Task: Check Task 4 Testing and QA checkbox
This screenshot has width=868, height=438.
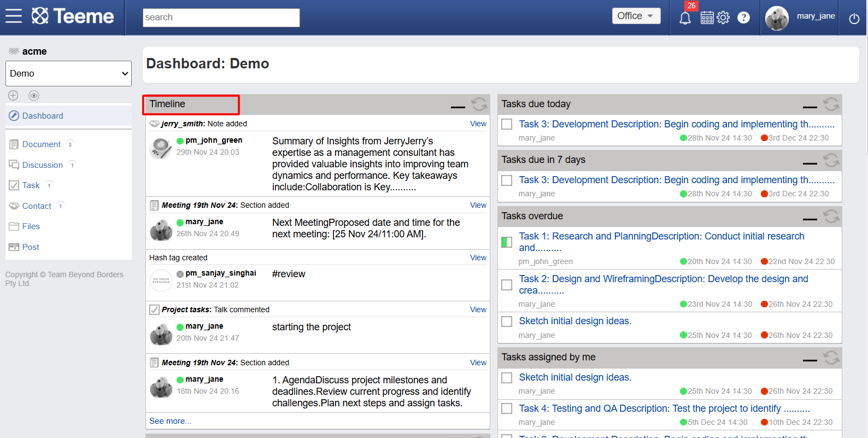Action: (x=507, y=408)
